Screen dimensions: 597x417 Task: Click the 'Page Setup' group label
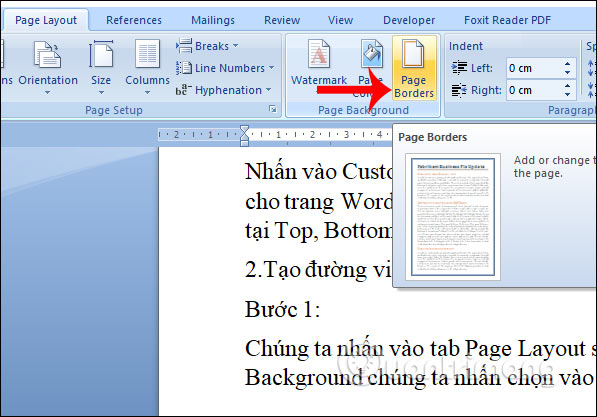click(x=114, y=110)
